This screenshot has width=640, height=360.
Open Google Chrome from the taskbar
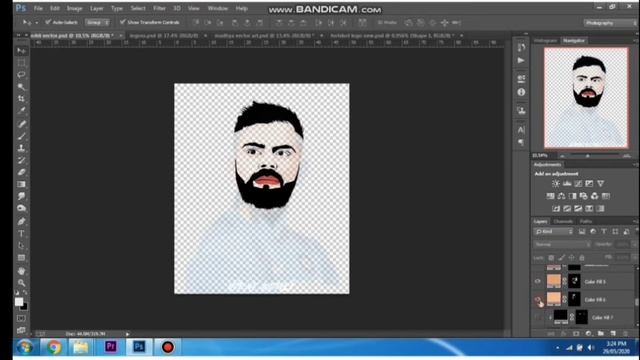pyautogui.click(x=53, y=347)
